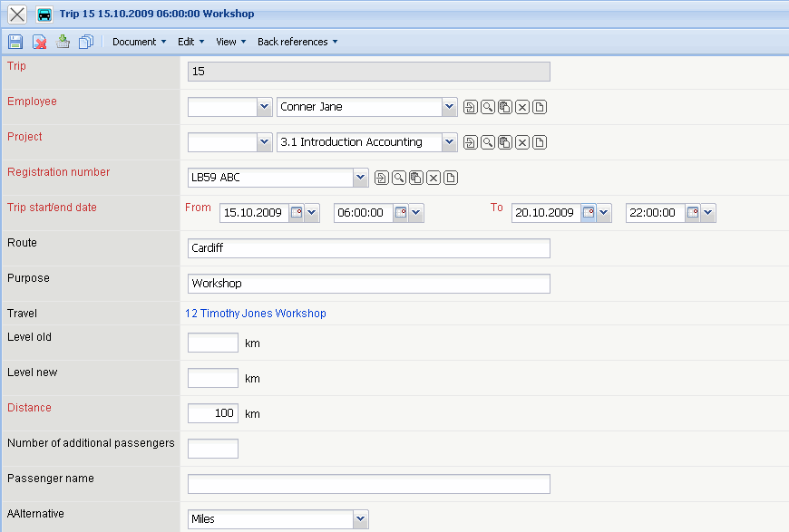Click the Save icon in the toolbar

click(15, 42)
